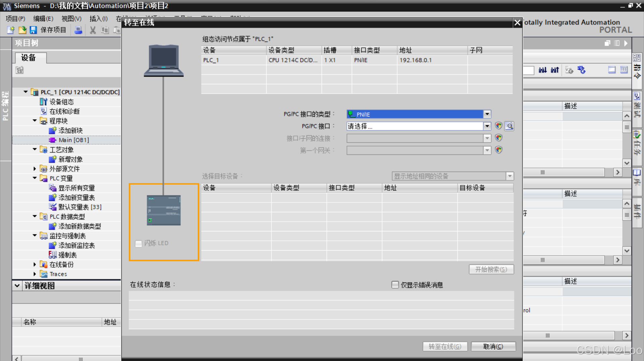Click the copy icon in toolbar
This screenshot has width=644, height=361.
pos(105,30)
